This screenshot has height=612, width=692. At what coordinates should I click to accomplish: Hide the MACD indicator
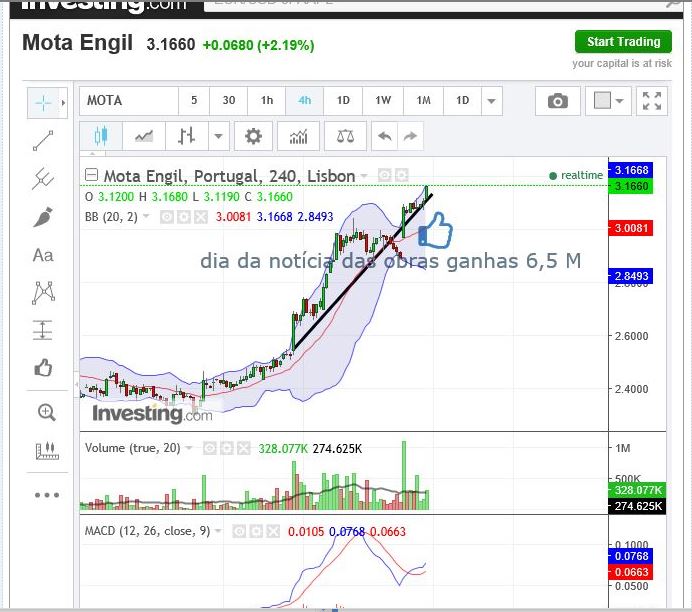pos(239,531)
